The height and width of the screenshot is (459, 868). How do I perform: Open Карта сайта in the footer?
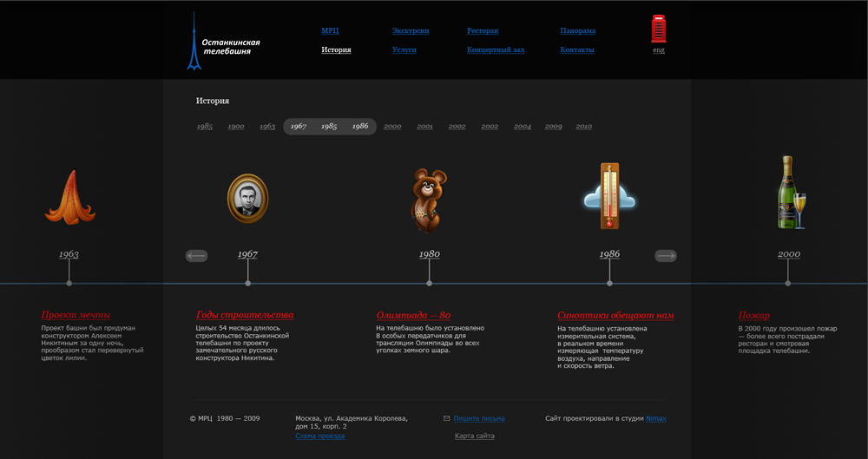475,436
